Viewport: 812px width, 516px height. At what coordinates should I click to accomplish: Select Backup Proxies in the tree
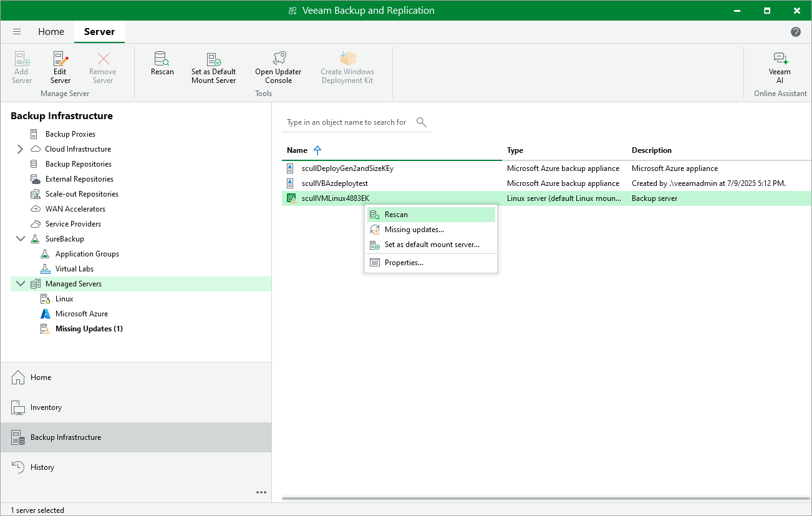click(x=70, y=134)
